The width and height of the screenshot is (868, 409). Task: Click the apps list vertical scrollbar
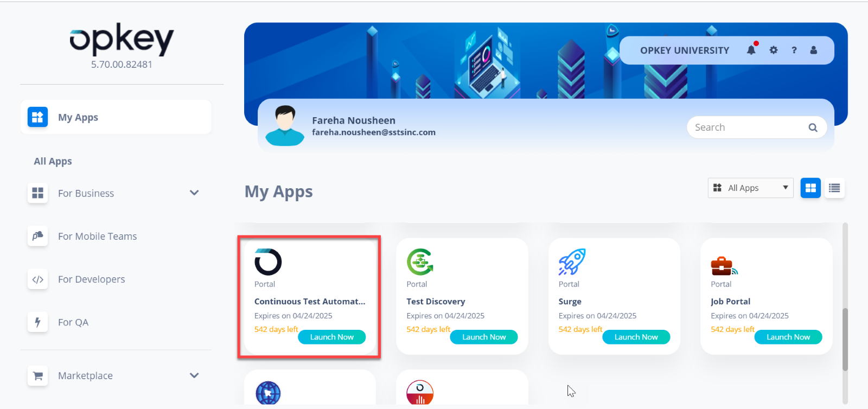tap(845, 340)
